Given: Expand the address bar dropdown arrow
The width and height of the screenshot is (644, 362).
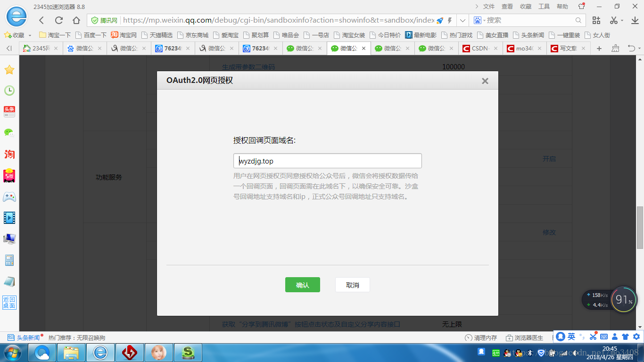Looking at the screenshot, I should click(x=463, y=20).
